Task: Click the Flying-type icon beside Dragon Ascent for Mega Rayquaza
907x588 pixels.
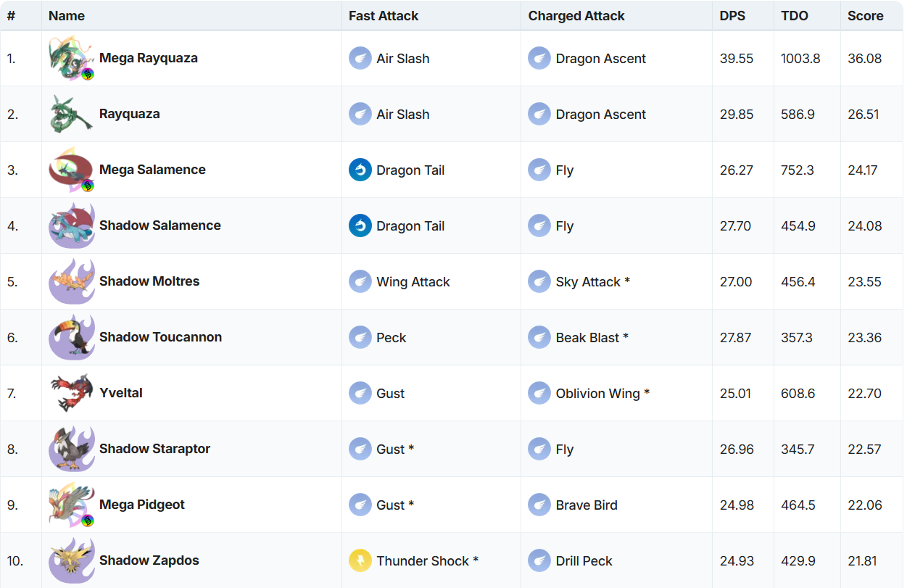Action: click(539, 58)
